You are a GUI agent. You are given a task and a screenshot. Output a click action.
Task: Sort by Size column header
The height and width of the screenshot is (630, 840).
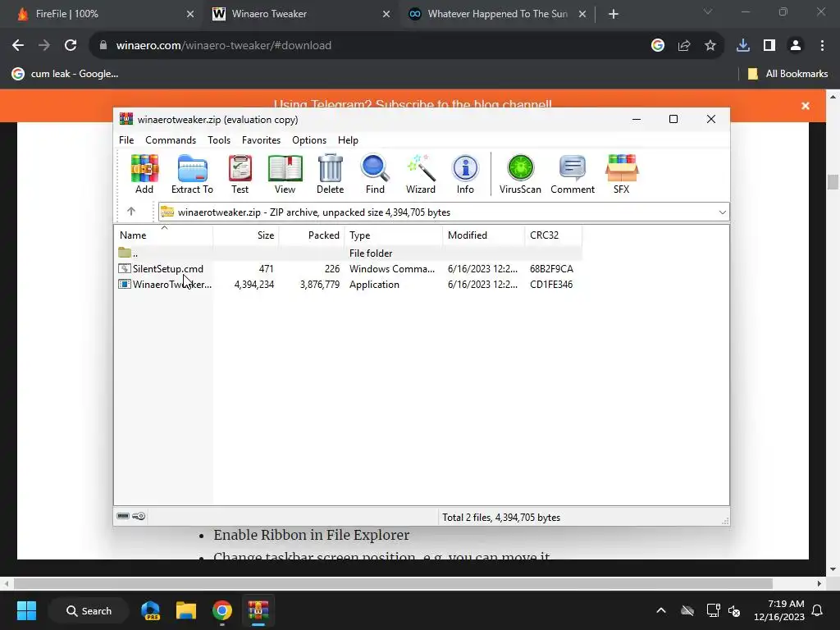[x=246, y=235]
